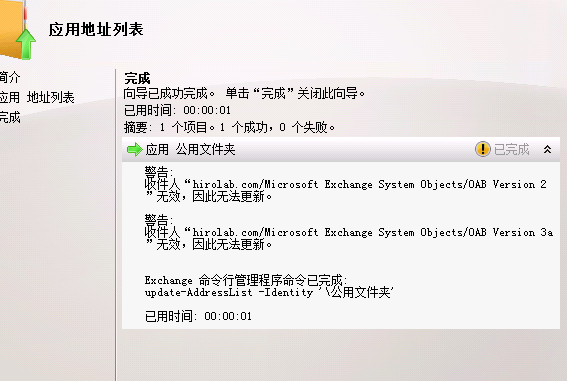This screenshot has height=381, width=567.
Task: Click the update-AddressList command line text
Action: [x=269, y=292]
